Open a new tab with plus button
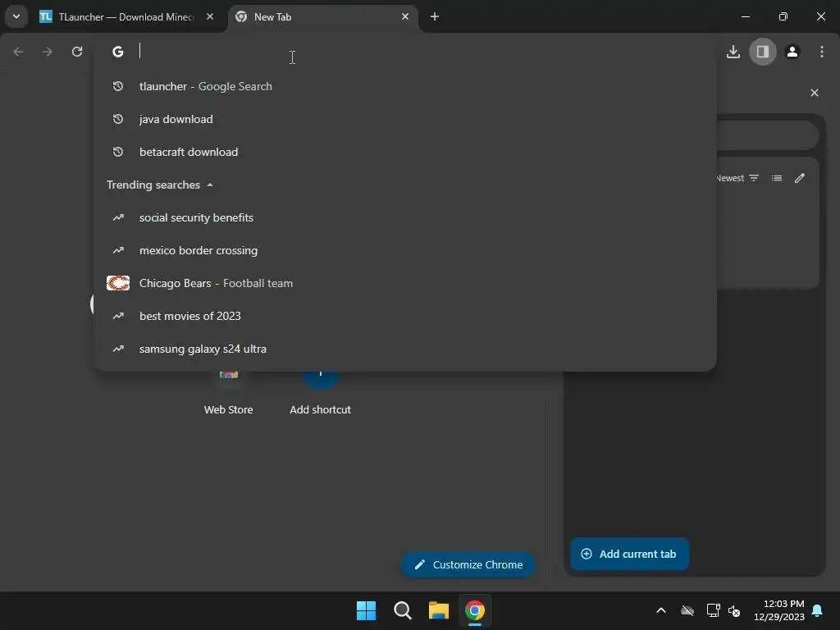 click(435, 16)
